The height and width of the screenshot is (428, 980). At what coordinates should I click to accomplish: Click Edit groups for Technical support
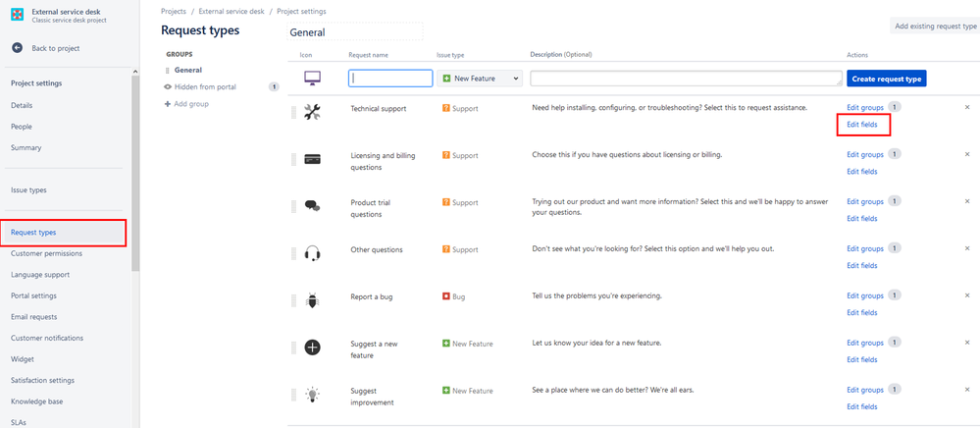pos(865,108)
